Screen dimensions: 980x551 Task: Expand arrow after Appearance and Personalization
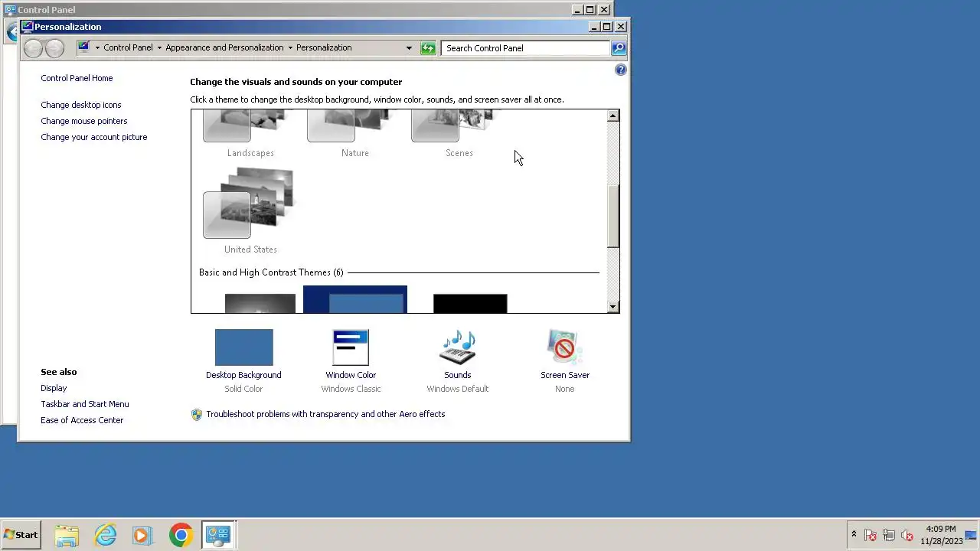[290, 48]
